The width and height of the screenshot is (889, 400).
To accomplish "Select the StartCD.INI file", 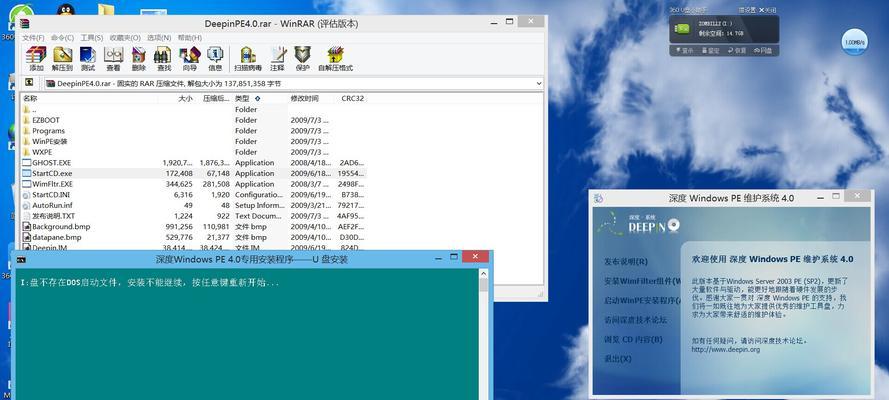I will click(x=193, y=195).
